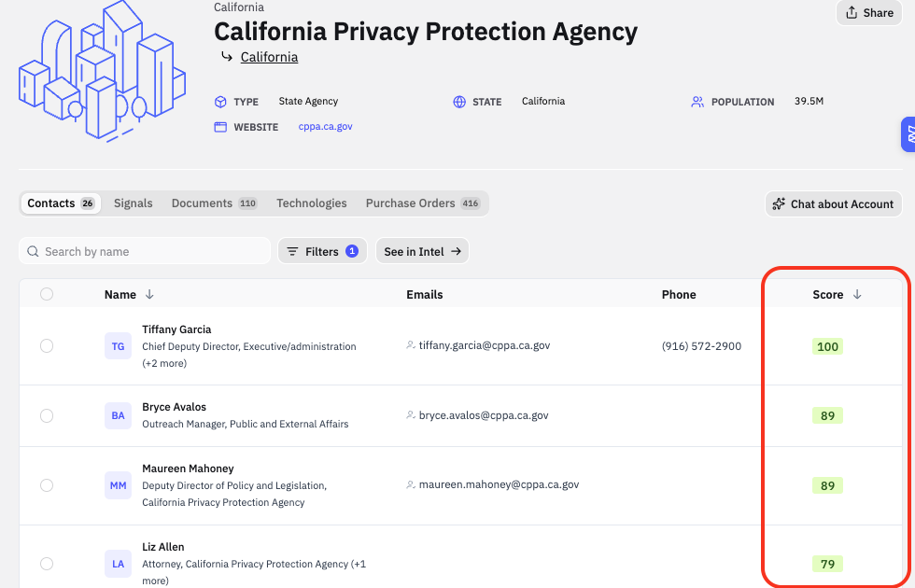The image size is (915, 588).
Task: Switch to the Documents tab
Action: 214,203
